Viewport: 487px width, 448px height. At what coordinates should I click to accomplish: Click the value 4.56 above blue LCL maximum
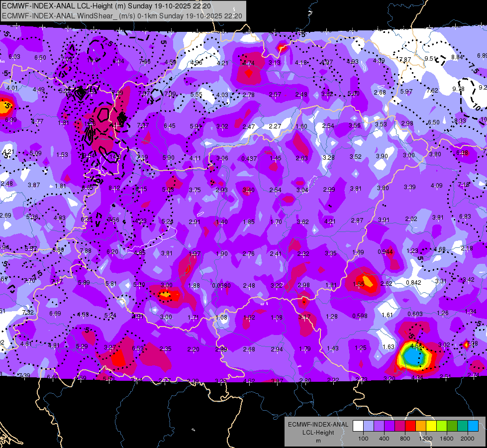416,345
